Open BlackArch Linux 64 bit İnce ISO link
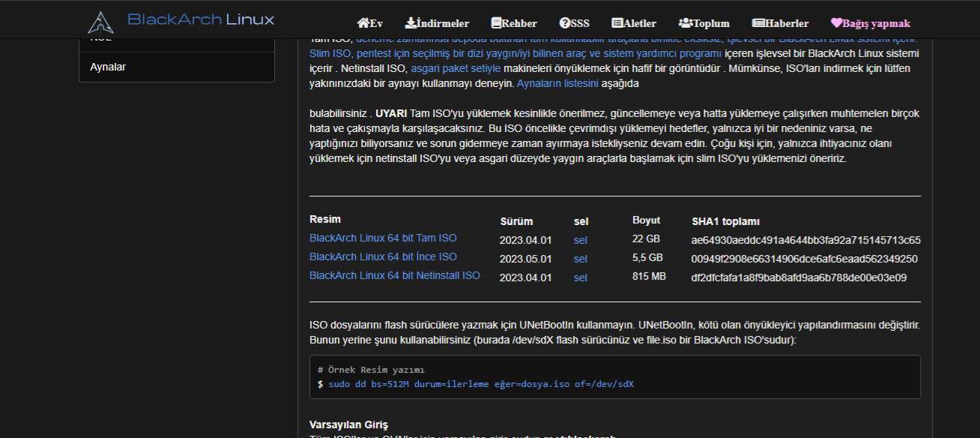This screenshot has width=980, height=438. tap(383, 256)
